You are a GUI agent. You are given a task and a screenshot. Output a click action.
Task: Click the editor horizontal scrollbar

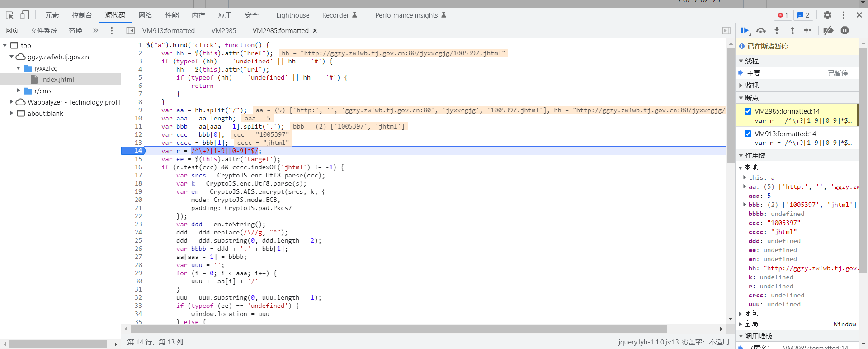click(x=398, y=329)
